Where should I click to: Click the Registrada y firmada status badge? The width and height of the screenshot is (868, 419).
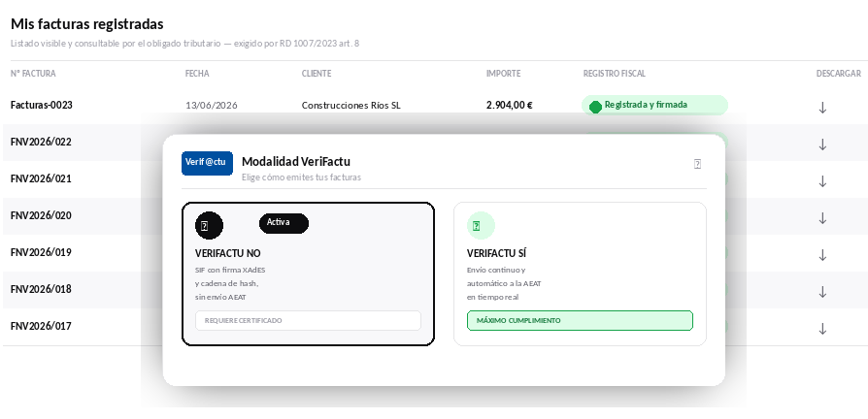(x=654, y=105)
